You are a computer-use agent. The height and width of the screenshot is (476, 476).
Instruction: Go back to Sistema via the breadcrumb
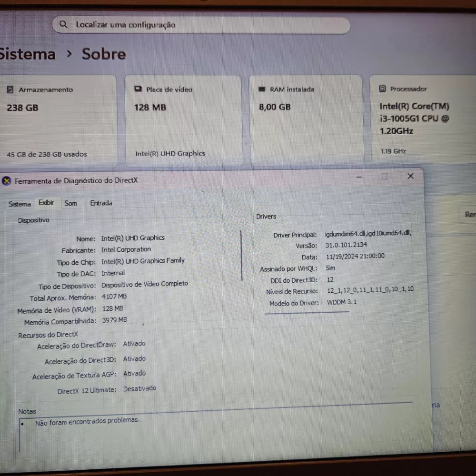(28, 54)
